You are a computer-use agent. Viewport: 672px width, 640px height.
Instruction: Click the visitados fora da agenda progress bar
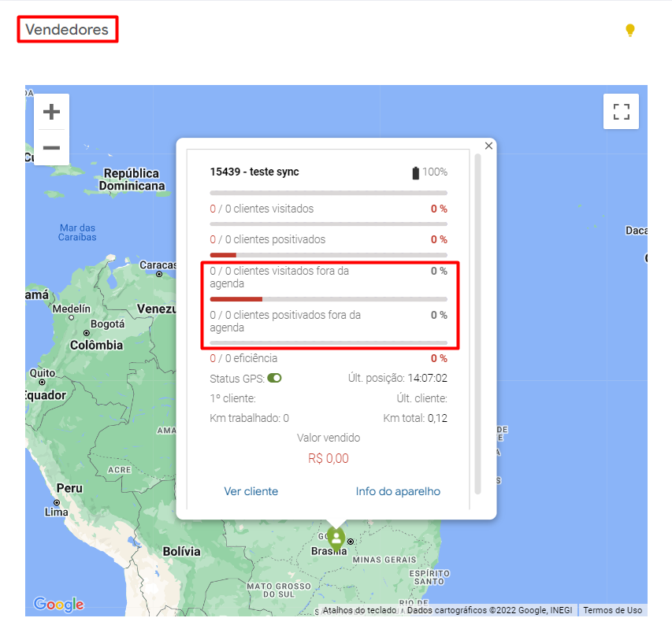tap(329, 299)
